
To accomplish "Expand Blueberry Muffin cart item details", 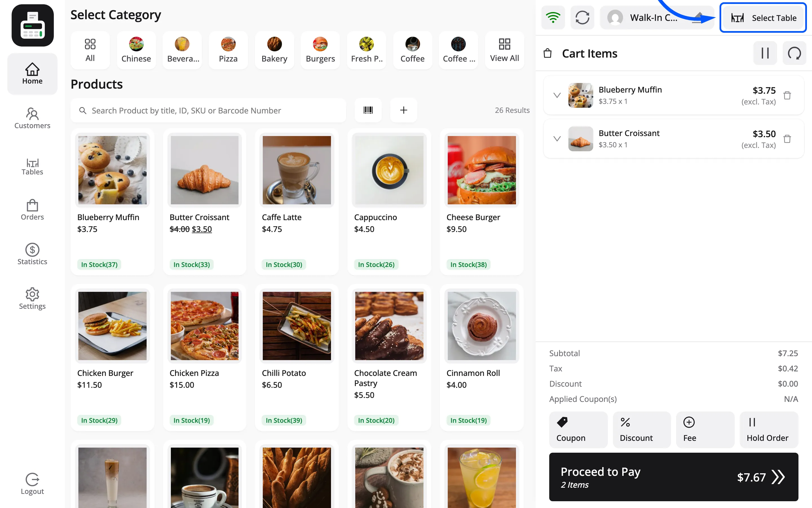I will click(x=557, y=95).
